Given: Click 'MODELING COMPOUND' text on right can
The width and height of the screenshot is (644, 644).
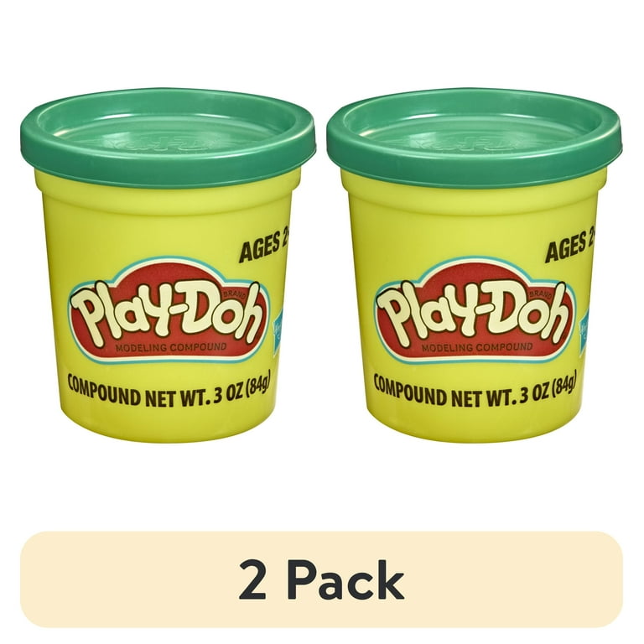Looking at the screenshot, I should (x=477, y=347).
